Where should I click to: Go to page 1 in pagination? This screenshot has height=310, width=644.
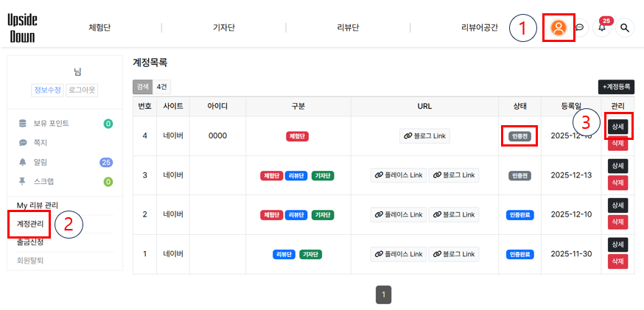pyautogui.click(x=383, y=295)
